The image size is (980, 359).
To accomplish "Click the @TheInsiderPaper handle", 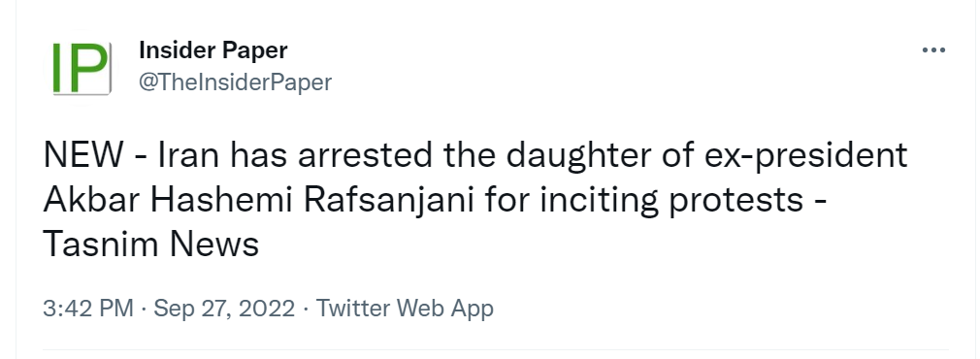I will tap(235, 82).
